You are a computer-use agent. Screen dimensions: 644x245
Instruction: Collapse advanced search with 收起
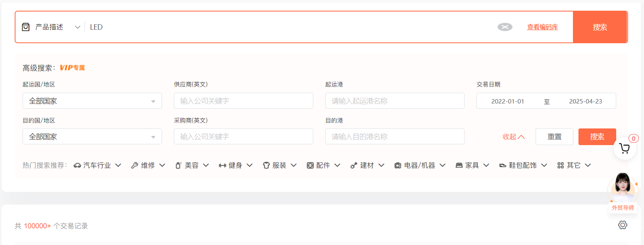tap(513, 137)
